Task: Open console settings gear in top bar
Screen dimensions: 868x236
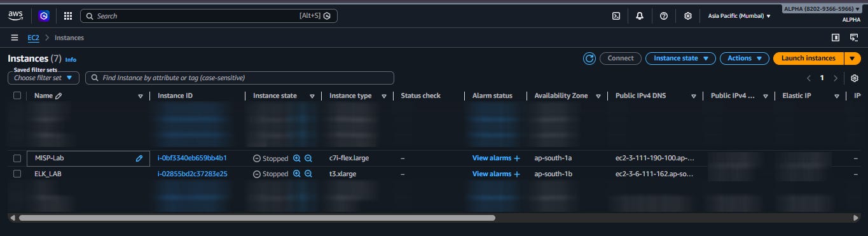Action: [x=687, y=16]
